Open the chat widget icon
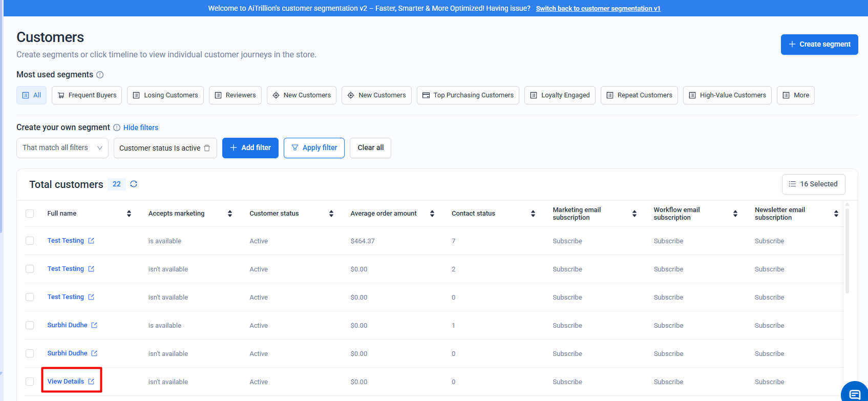Screen dimensions: 868x401 click(854, 393)
